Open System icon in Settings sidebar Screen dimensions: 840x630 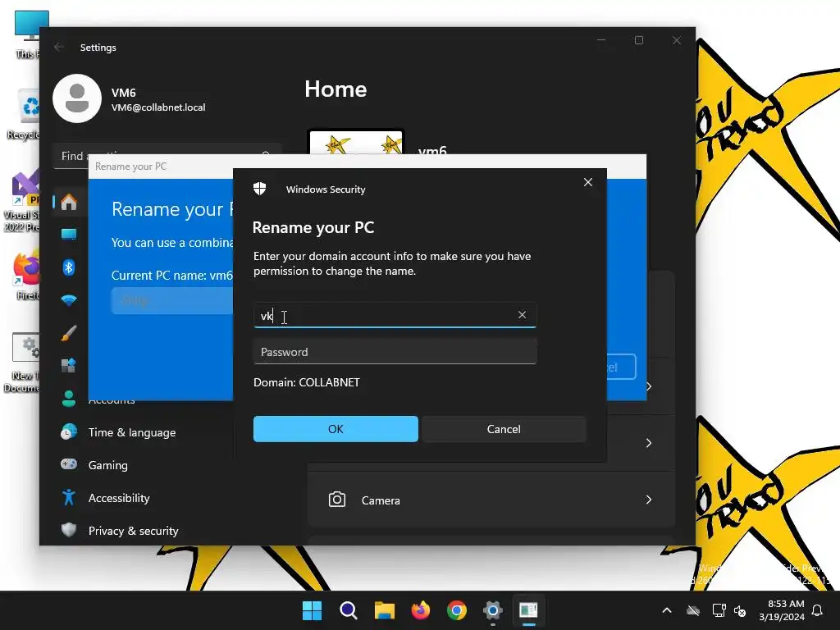coord(69,235)
